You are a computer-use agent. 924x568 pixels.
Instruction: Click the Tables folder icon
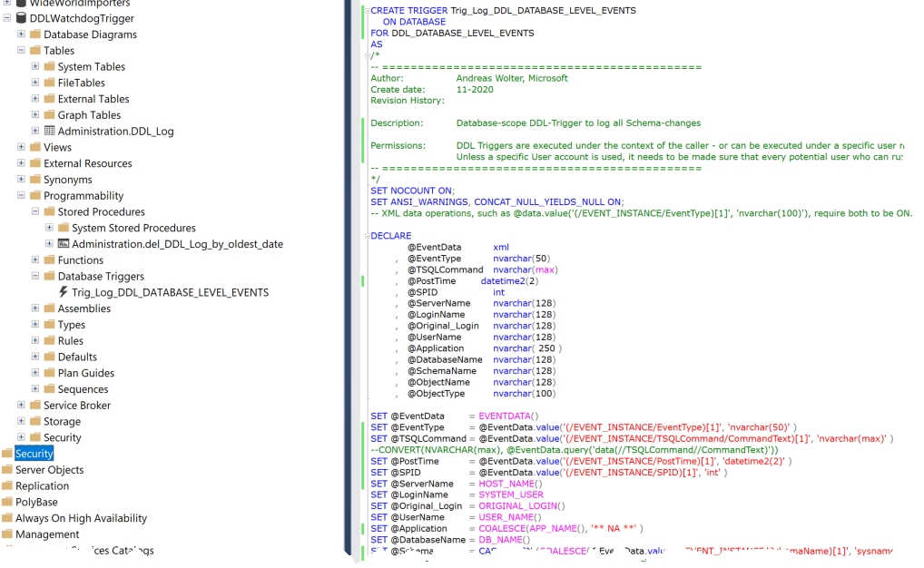click(x=35, y=50)
